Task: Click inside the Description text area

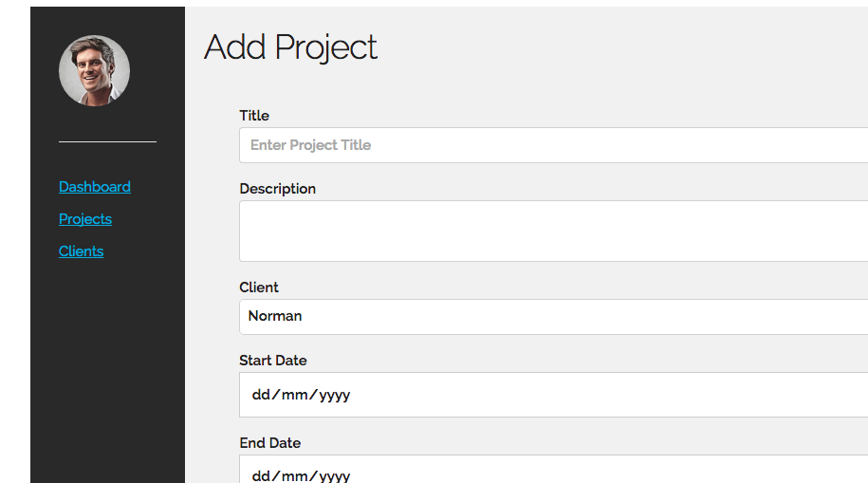Action: click(x=554, y=231)
